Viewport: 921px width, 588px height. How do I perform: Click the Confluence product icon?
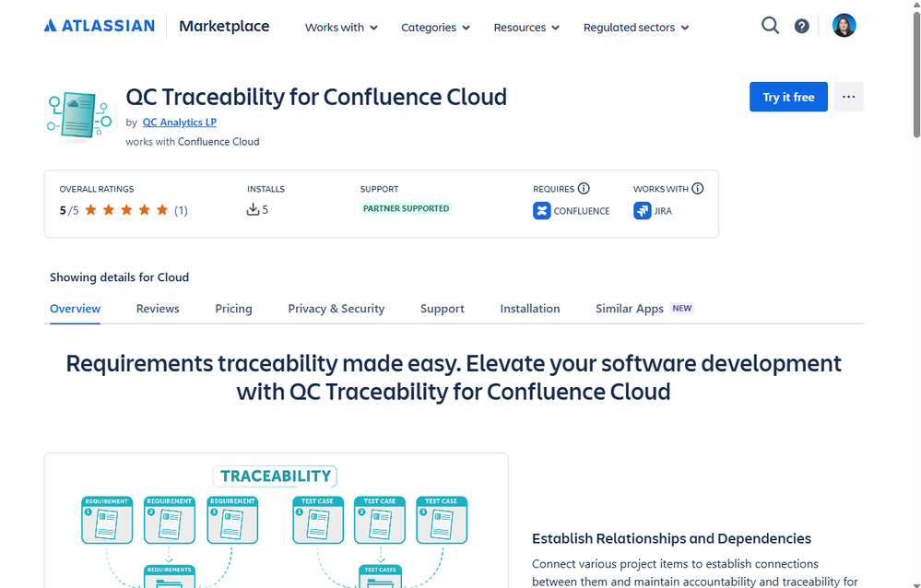541,211
